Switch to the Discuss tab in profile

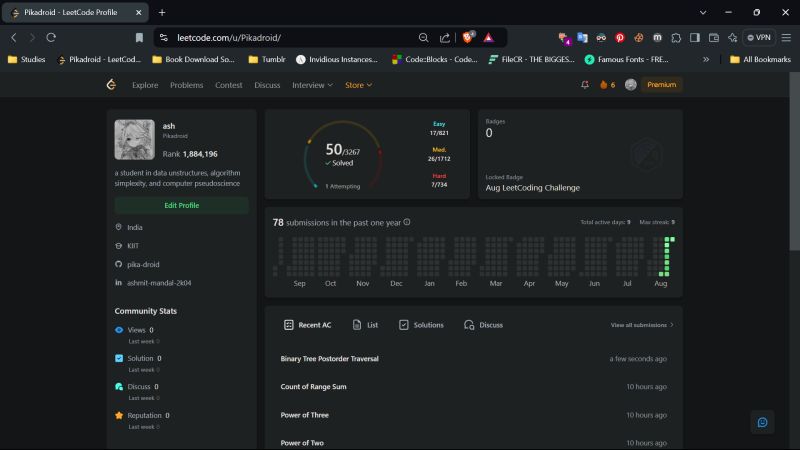click(x=483, y=325)
